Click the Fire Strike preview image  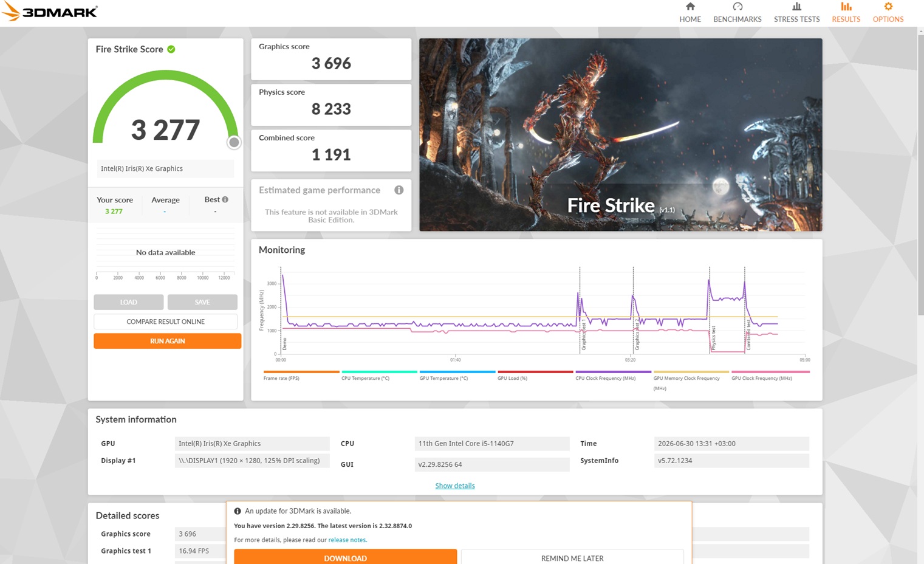620,135
